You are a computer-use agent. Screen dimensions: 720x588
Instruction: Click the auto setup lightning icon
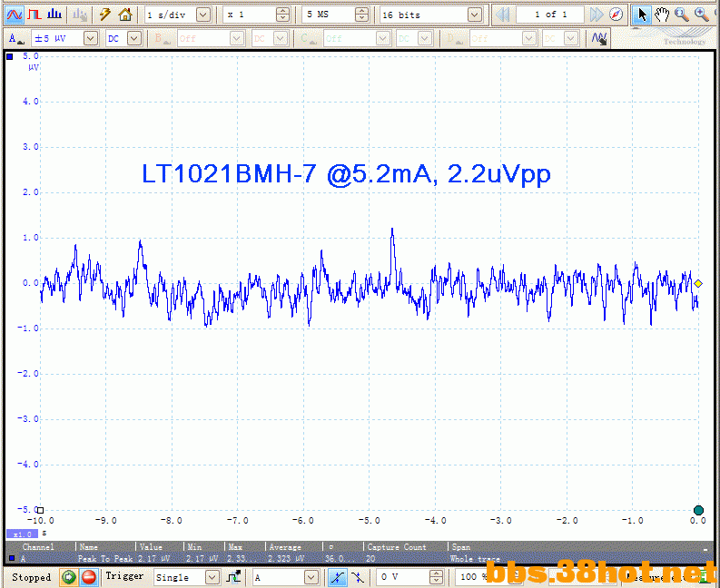click(x=105, y=15)
